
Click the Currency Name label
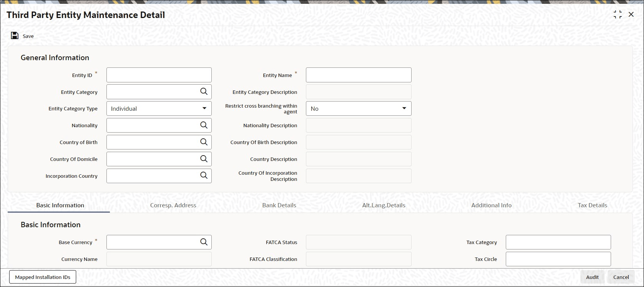79,259
